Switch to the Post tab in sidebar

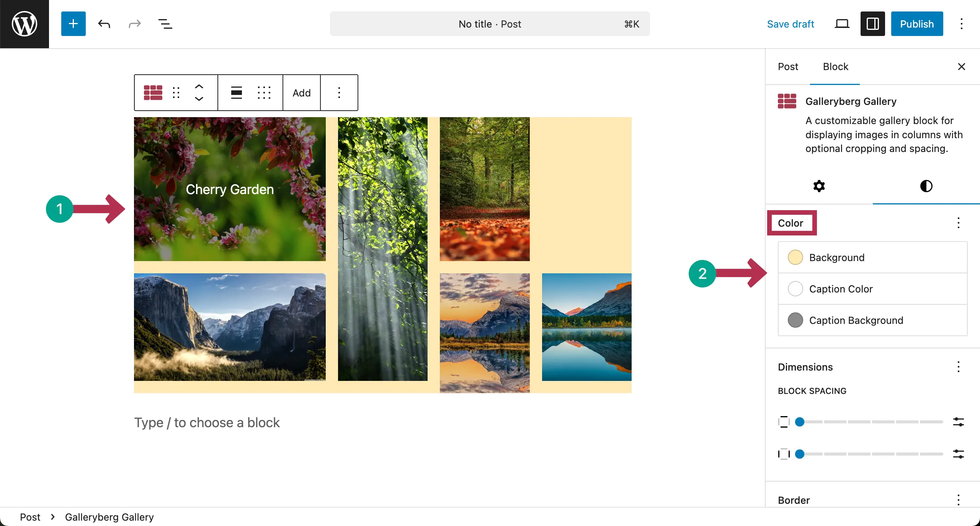pyautogui.click(x=788, y=67)
